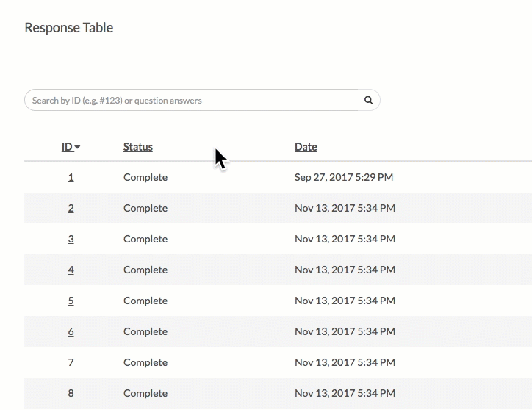The image size is (532, 410).
Task: Click the search by ID input field
Action: 191,100
